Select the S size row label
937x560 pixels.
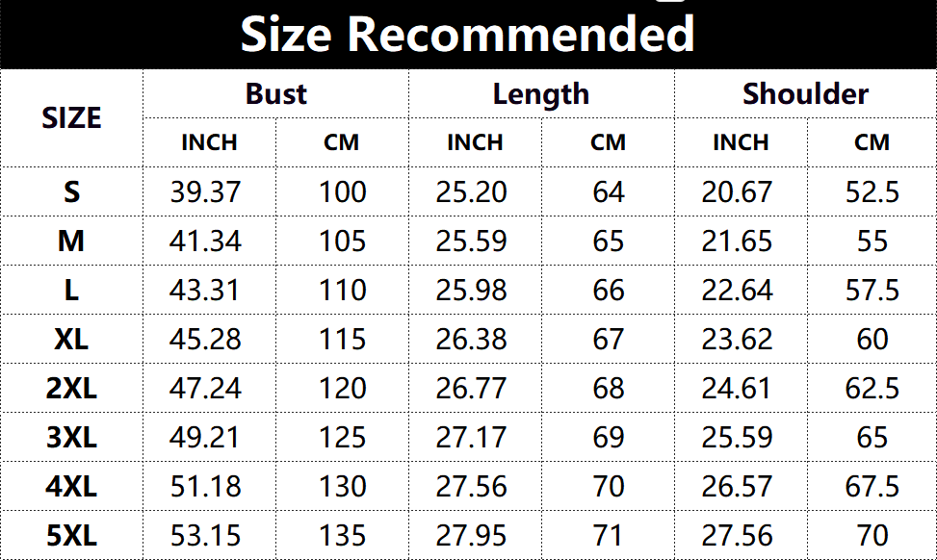[71, 191]
